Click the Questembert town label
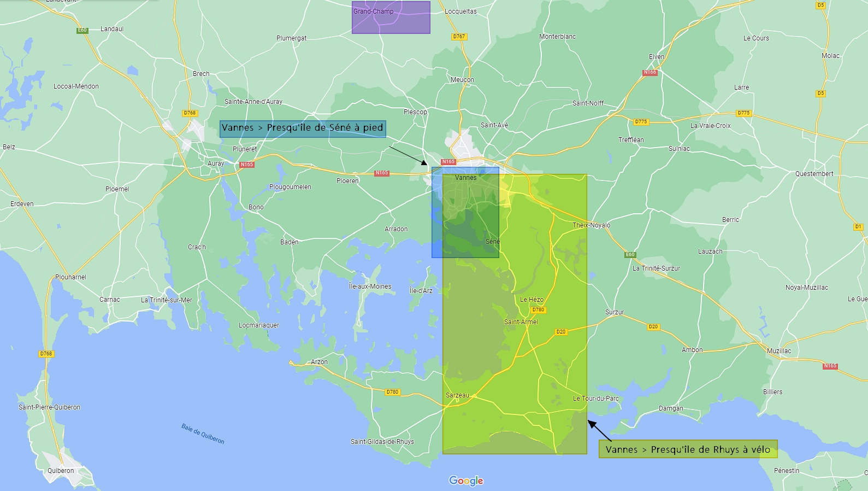 click(814, 174)
